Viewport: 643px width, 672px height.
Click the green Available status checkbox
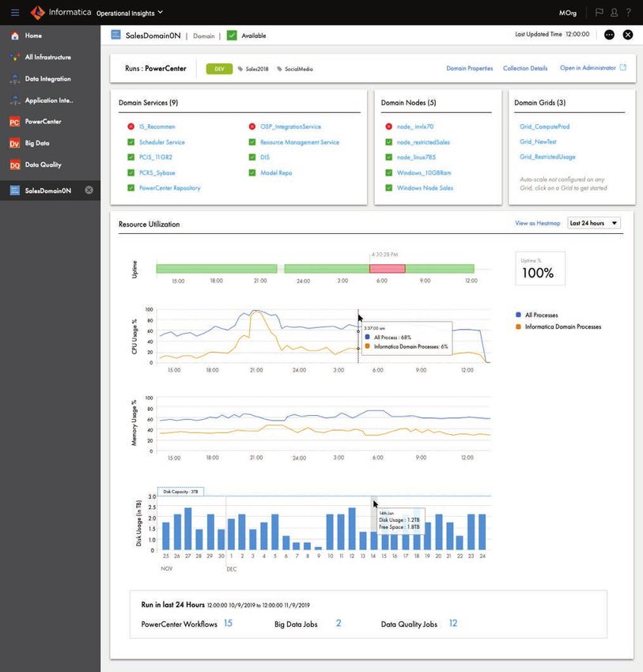pos(232,36)
